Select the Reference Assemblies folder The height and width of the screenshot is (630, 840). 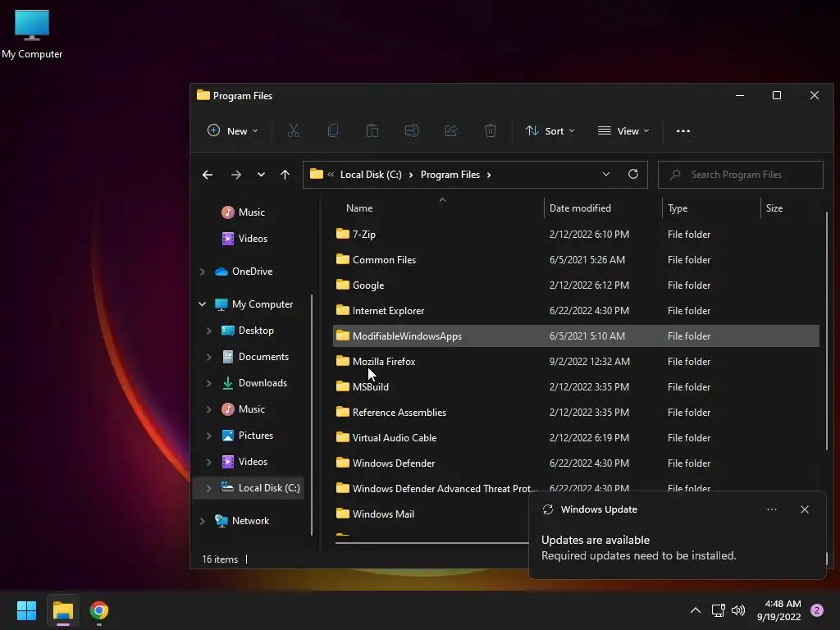[x=576, y=413]
